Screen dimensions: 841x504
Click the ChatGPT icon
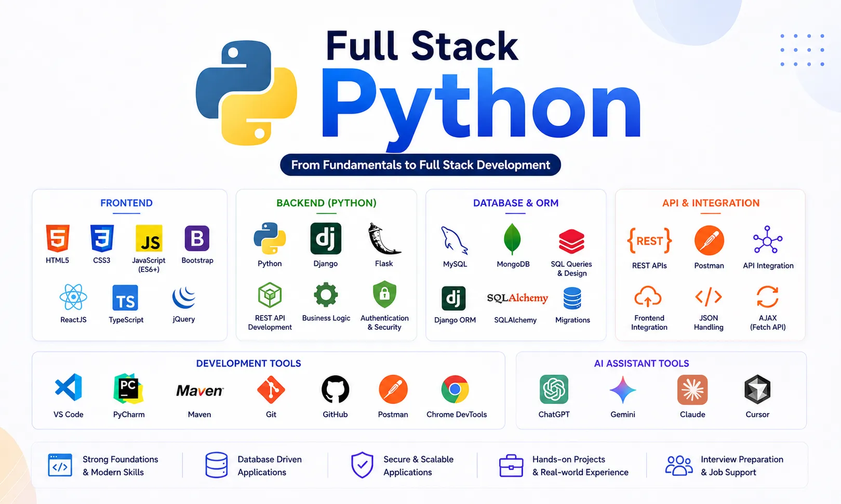[x=554, y=389]
